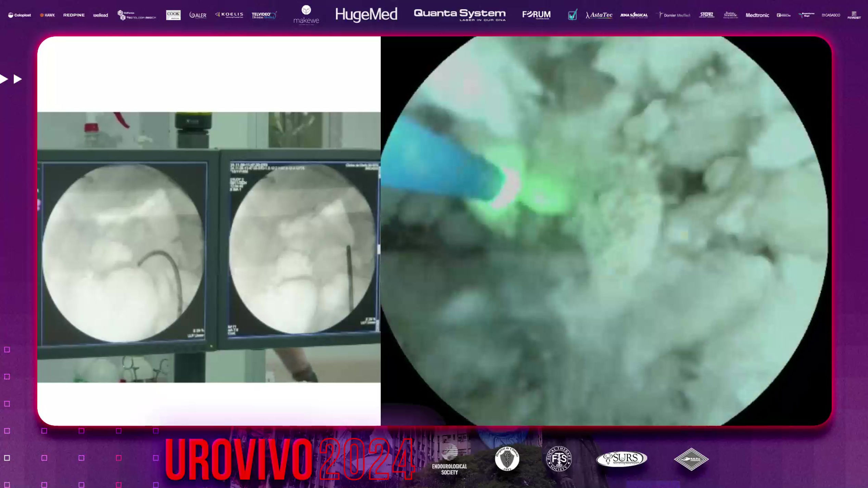Click the Wellead sponsor logo
Viewport: 868px width, 488px height.
pyautogui.click(x=101, y=15)
